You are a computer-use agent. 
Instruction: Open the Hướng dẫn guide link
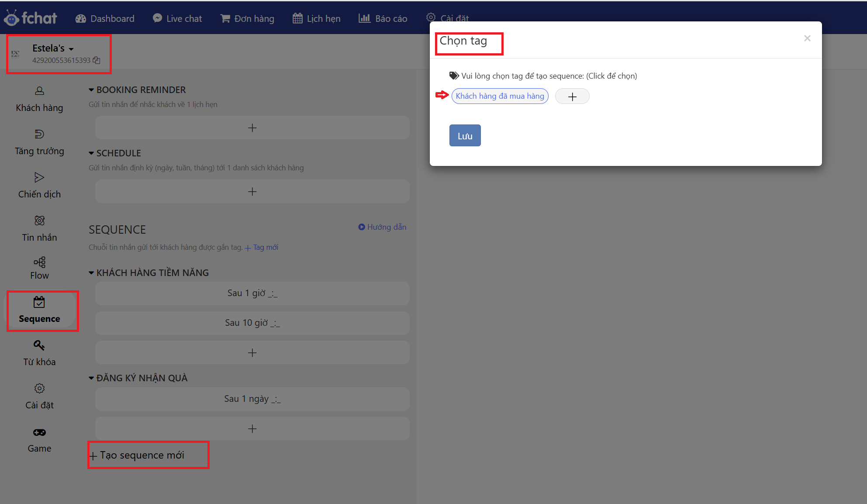(x=382, y=227)
